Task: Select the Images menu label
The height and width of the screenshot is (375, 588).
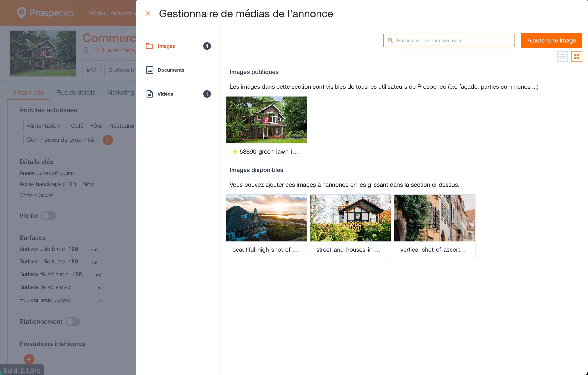Action: (x=166, y=46)
